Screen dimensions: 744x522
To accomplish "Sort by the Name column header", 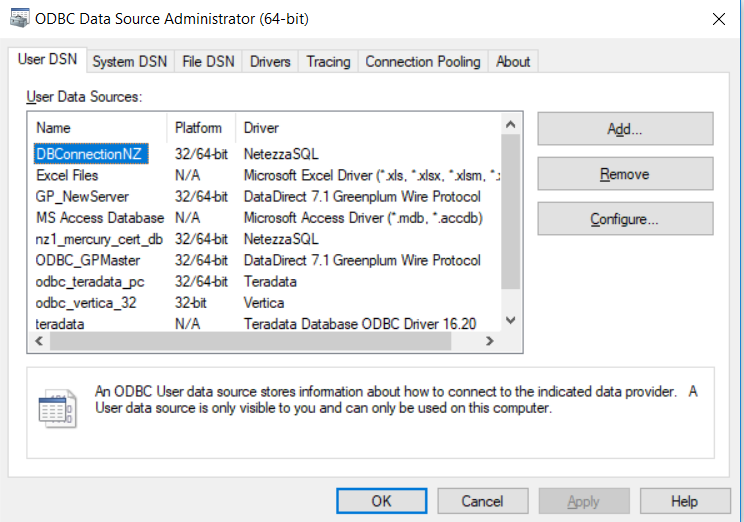I will point(97,128).
